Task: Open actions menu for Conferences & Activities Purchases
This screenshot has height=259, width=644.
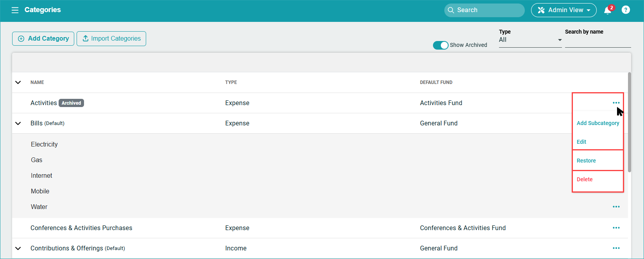Action: pyautogui.click(x=616, y=228)
